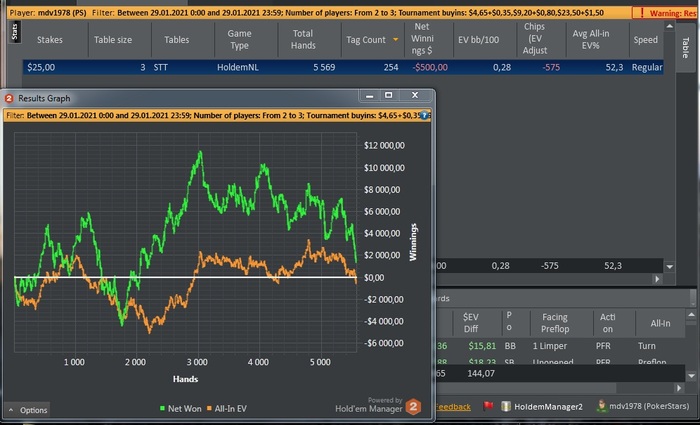This screenshot has height=425, width=700.
Task: Click the help question mark icon in Results Graph filter
Action: point(424,115)
